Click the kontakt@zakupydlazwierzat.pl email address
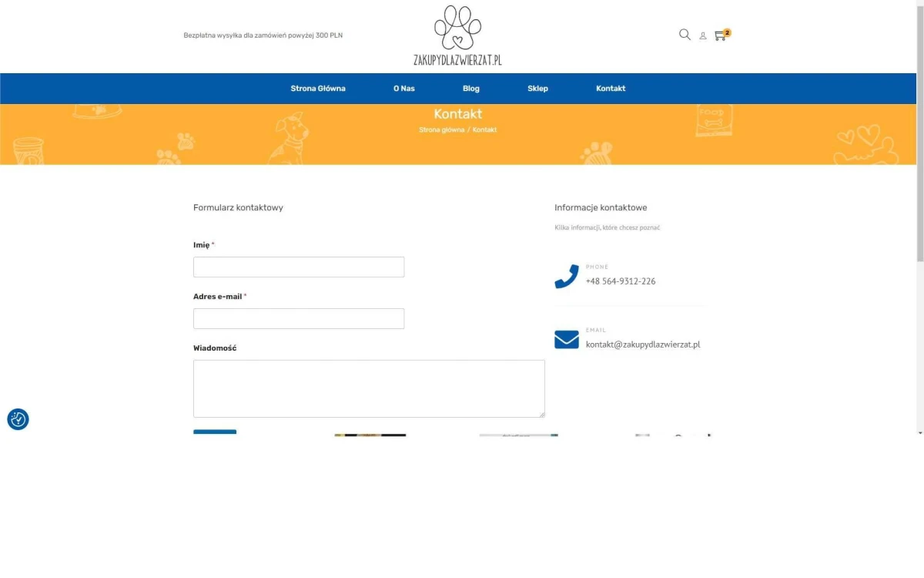The image size is (924, 578). tap(643, 344)
